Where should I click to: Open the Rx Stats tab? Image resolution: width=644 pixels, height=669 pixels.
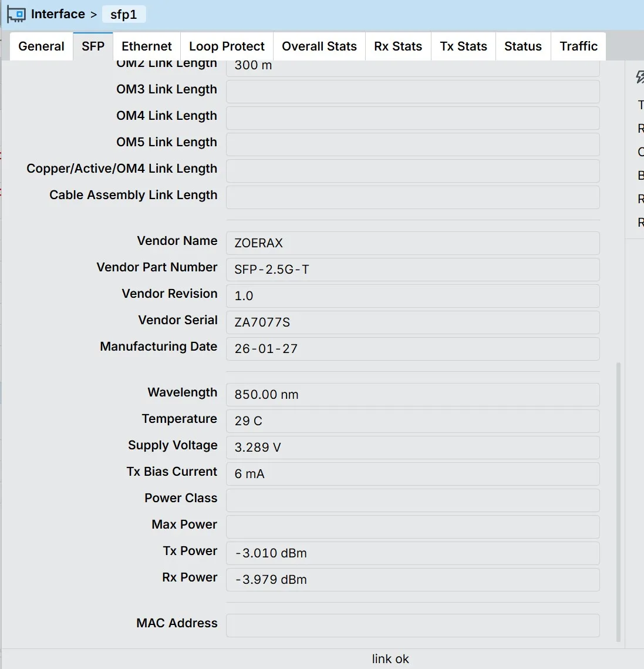[398, 46]
